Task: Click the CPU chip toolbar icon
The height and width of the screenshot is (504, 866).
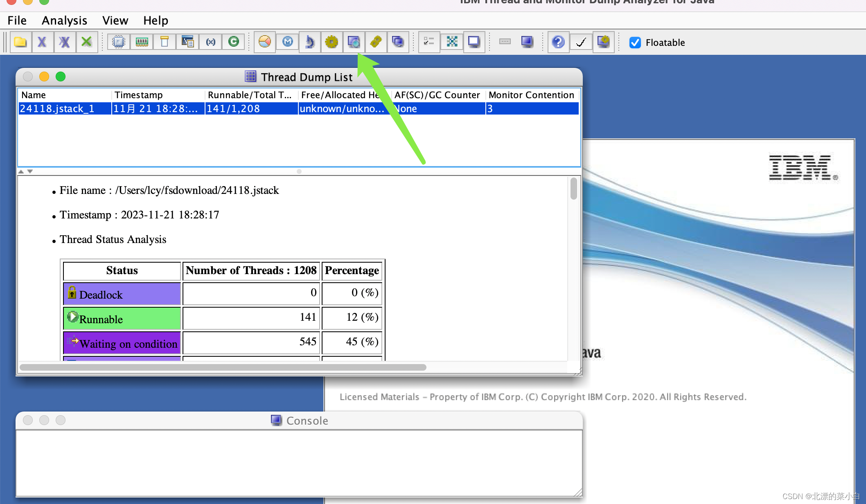Action: 119,42
